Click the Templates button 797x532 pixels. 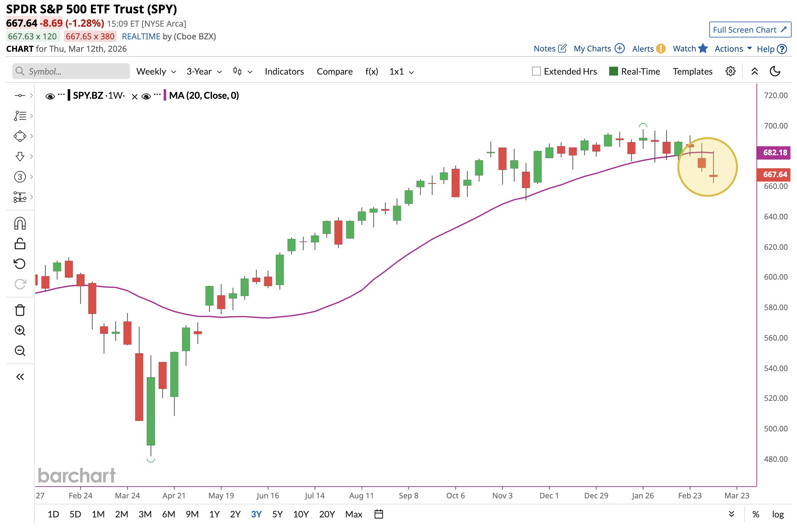click(692, 72)
